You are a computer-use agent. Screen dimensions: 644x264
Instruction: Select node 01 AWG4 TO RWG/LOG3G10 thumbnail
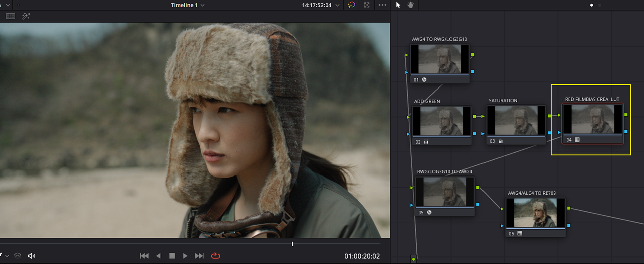440,59
